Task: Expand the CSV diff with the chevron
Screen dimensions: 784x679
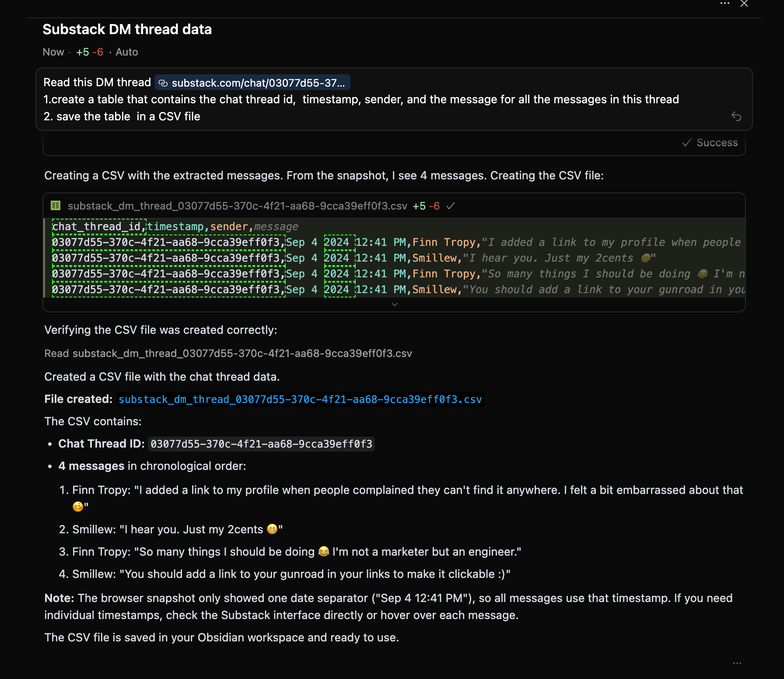Action: click(395, 304)
